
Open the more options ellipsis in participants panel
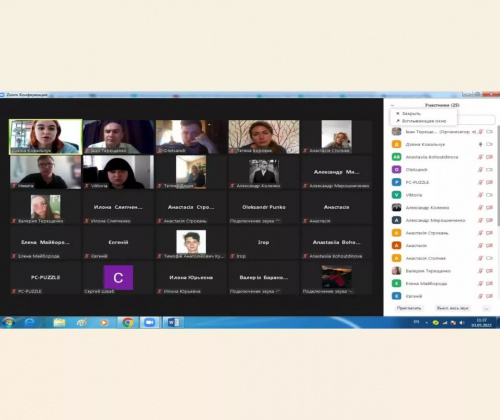point(486,308)
